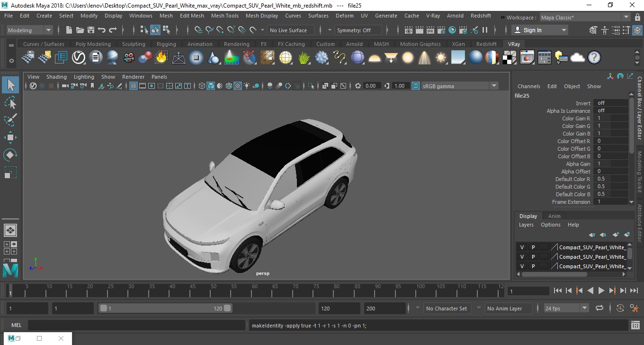
Task: Save the scene with the floppy disk icon
Action: point(91,30)
